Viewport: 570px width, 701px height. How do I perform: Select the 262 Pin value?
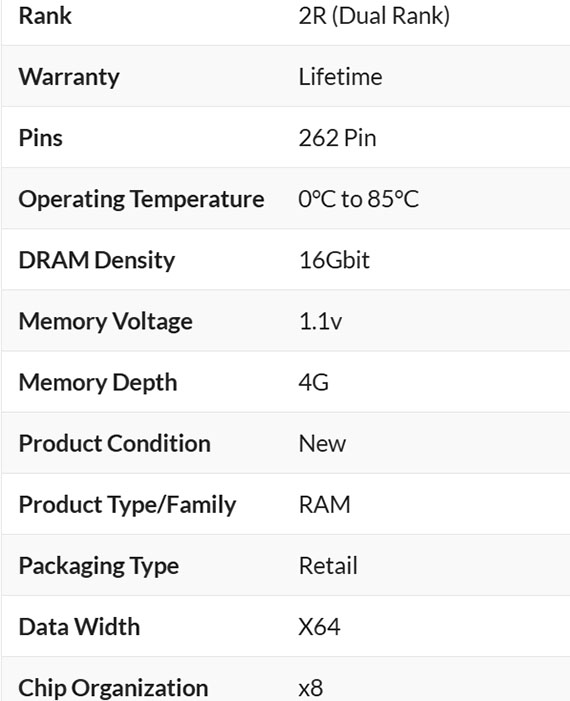tap(338, 138)
